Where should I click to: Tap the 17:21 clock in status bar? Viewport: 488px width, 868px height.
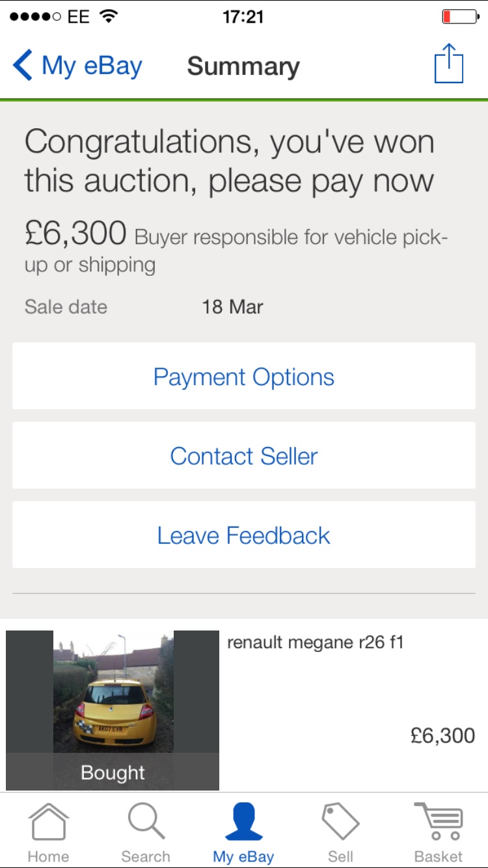243,16
